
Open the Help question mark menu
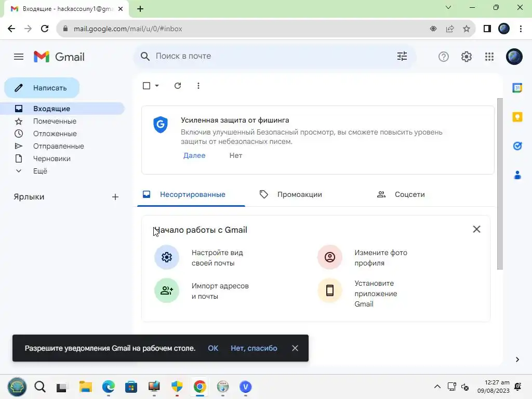[444, 57]
